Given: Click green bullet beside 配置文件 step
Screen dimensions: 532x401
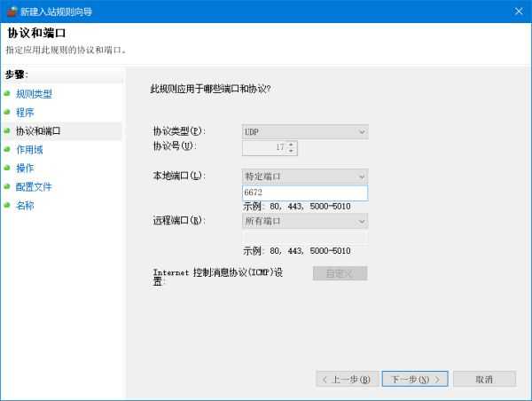Looking at the screenshot, I should pos(7,187).
